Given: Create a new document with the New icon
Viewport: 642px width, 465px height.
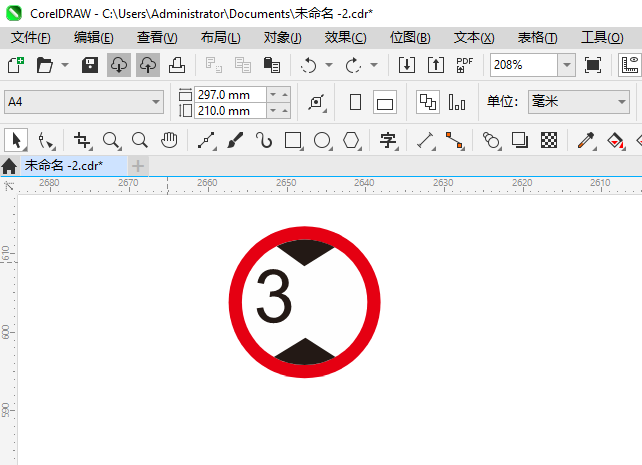Looking at the screenshot, I should (x=16, y=65).
